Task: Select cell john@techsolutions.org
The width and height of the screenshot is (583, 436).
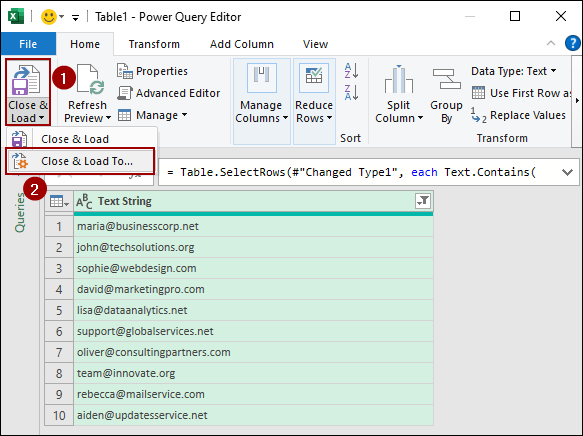Action: tap(253, 247)
